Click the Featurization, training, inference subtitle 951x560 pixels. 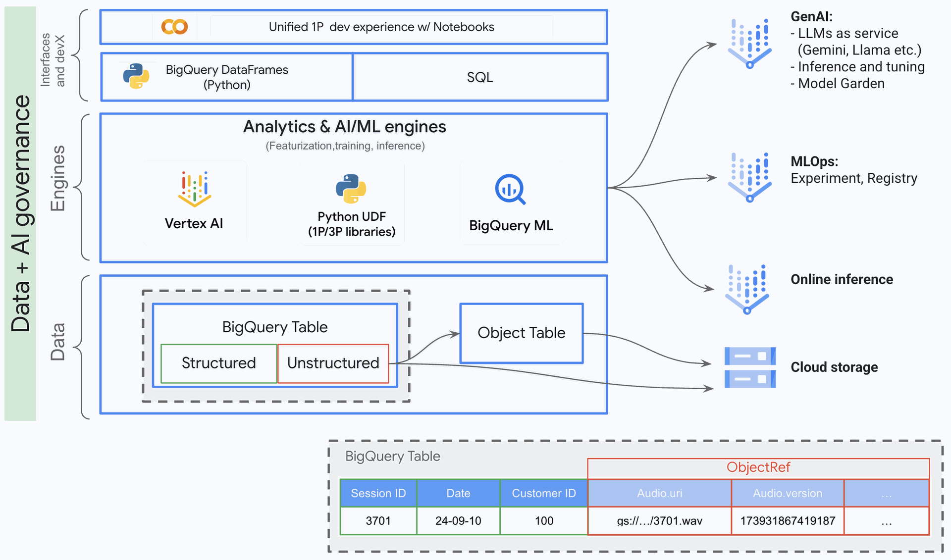[x=345, y=146]
